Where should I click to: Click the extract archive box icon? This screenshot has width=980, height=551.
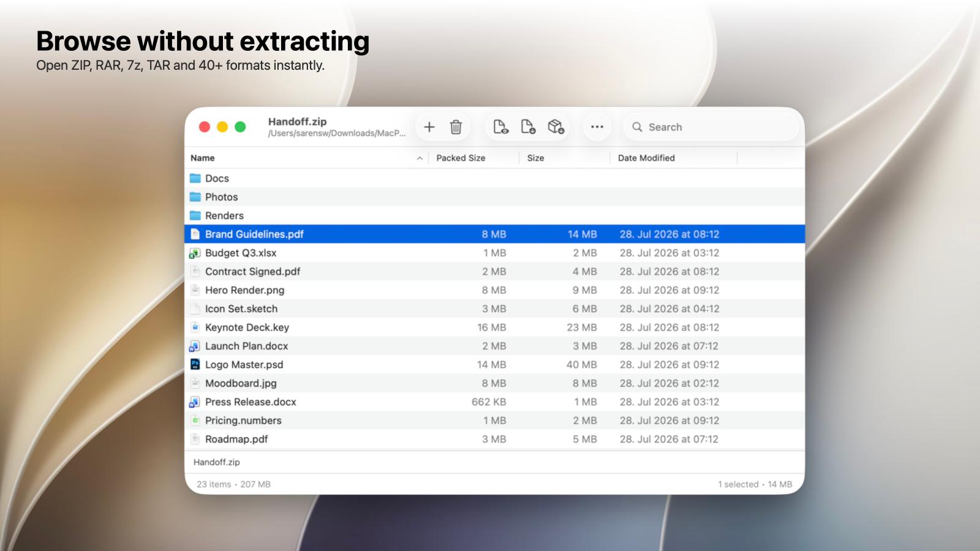(556, 127)
